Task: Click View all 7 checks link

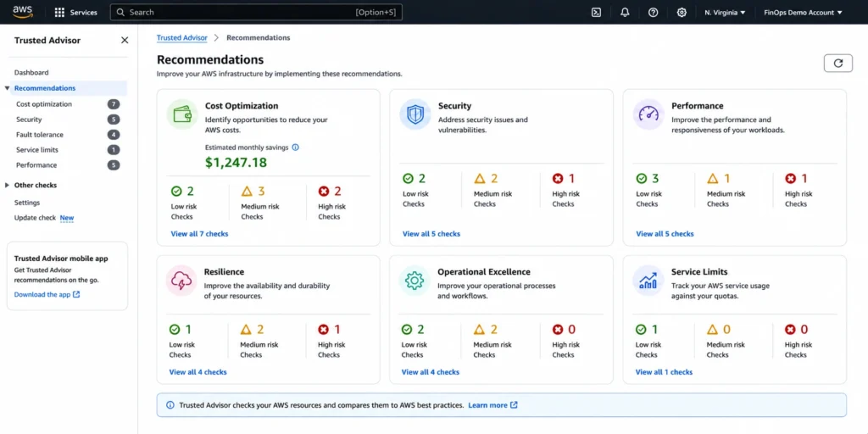Action: (x=199, y=234)
